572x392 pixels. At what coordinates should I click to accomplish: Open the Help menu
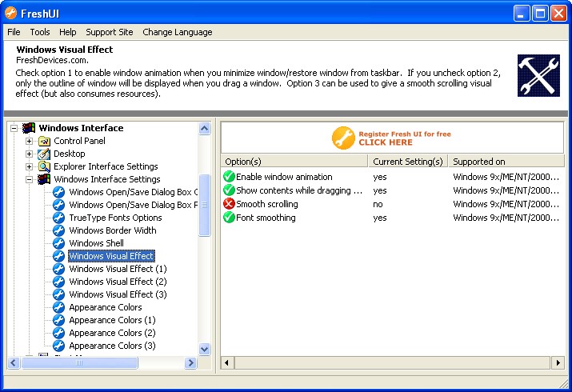pos(68,32)
